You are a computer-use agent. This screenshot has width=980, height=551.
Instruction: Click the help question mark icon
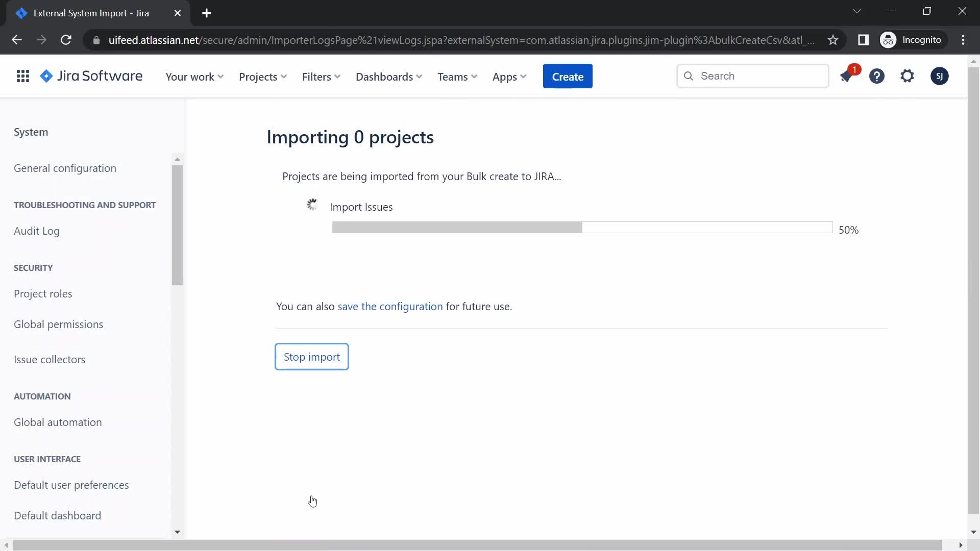coord(877,76)
